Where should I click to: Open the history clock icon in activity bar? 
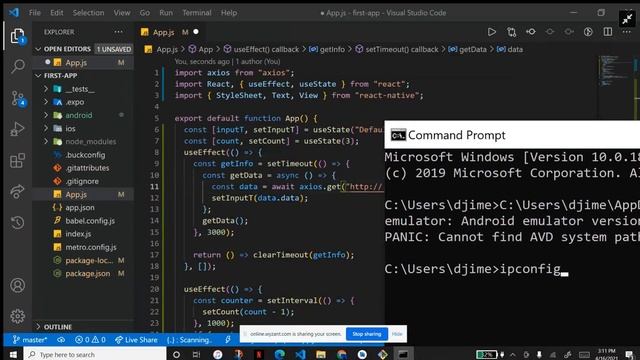(18, 222)
